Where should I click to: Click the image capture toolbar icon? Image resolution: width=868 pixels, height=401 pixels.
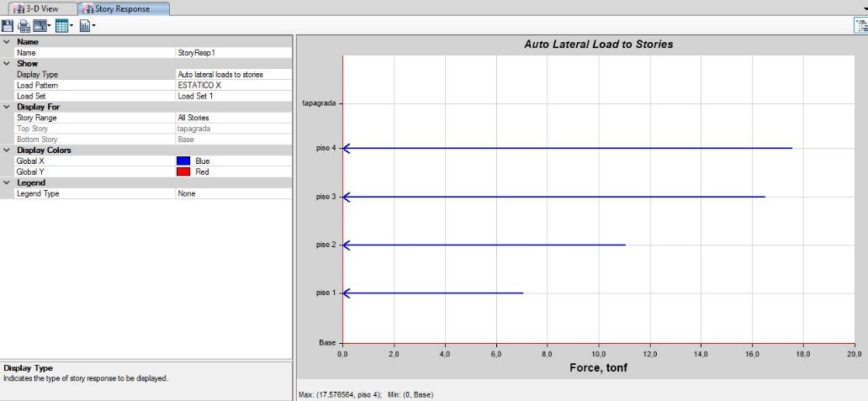(39, 26)
